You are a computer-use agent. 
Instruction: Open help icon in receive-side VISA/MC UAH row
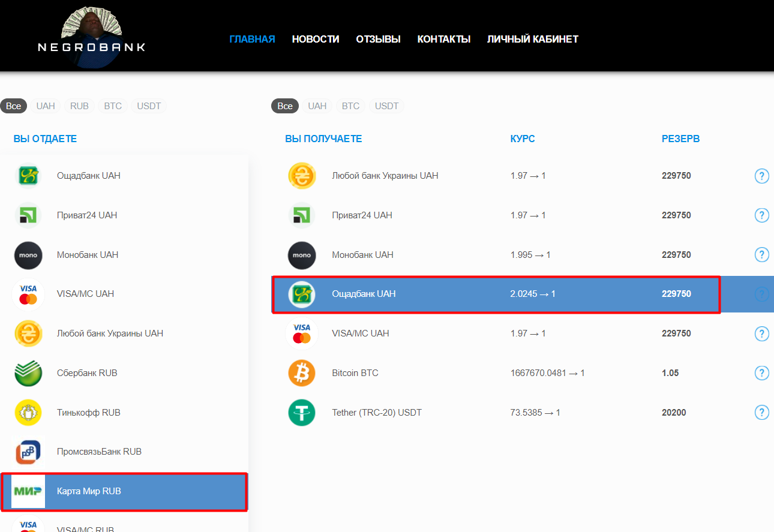(761, 333)
